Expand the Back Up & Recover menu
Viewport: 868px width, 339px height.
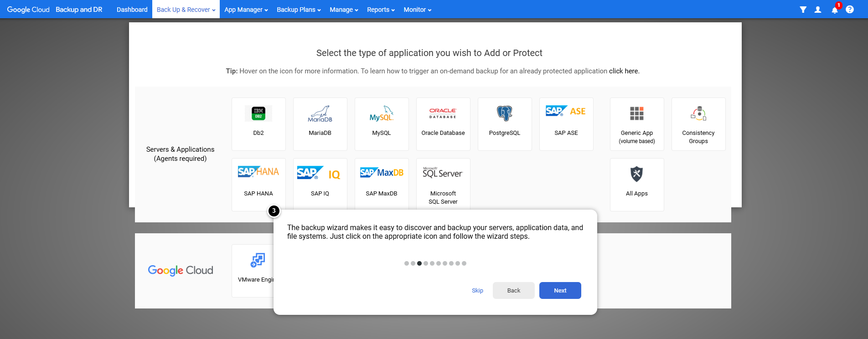[186, 10]
